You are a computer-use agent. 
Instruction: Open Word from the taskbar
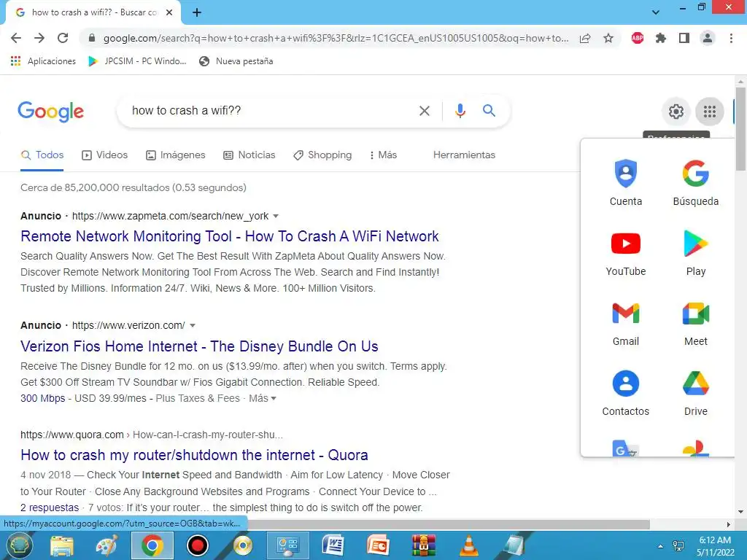click(333, 545)
